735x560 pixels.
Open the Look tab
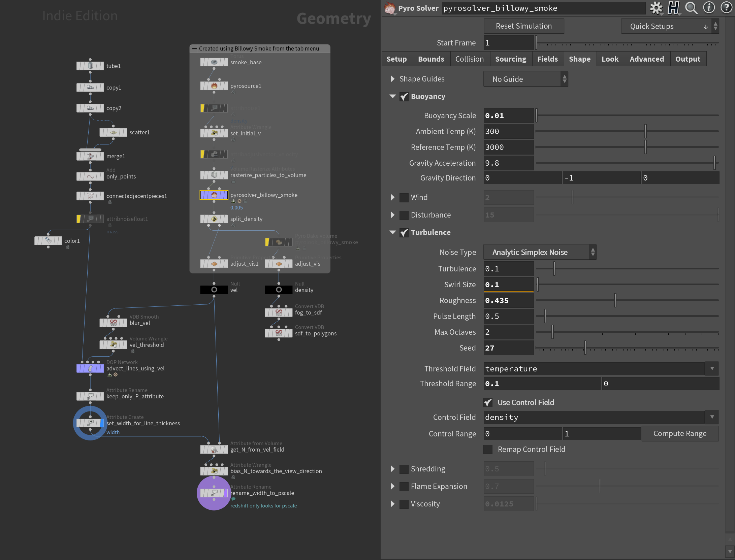pyautogui.click(x=610, y=59)
